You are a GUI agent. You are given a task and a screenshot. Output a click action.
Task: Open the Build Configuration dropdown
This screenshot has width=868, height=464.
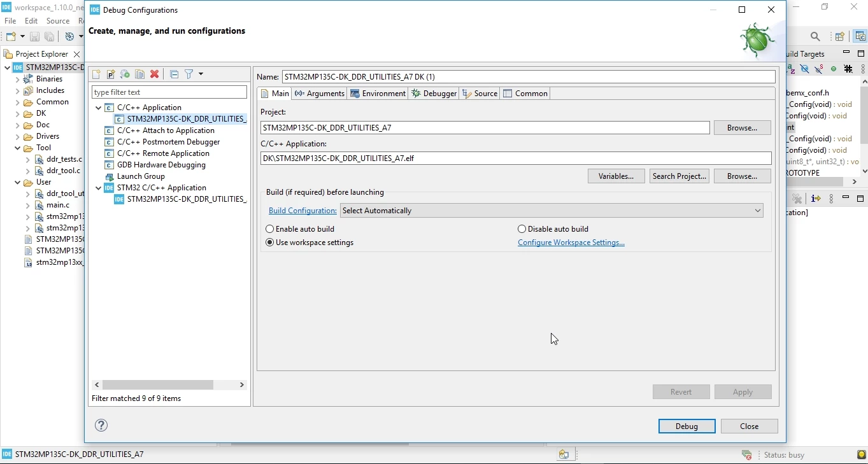[x=552, y=211]
